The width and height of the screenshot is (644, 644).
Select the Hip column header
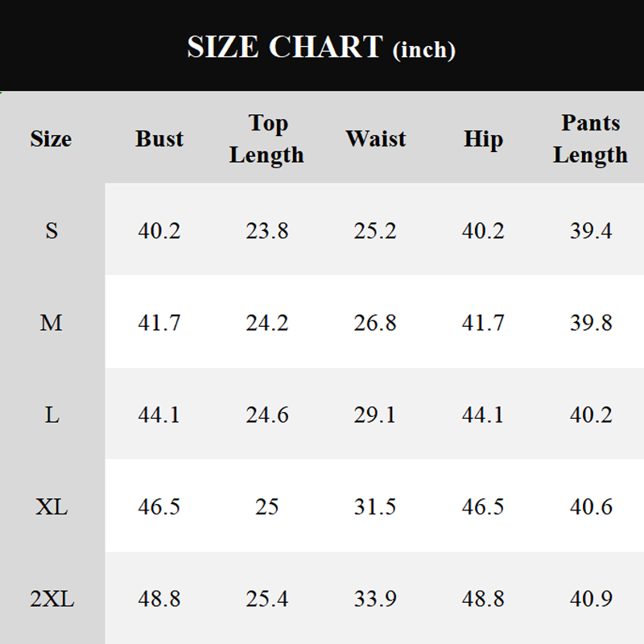click(x=483, y=138)
